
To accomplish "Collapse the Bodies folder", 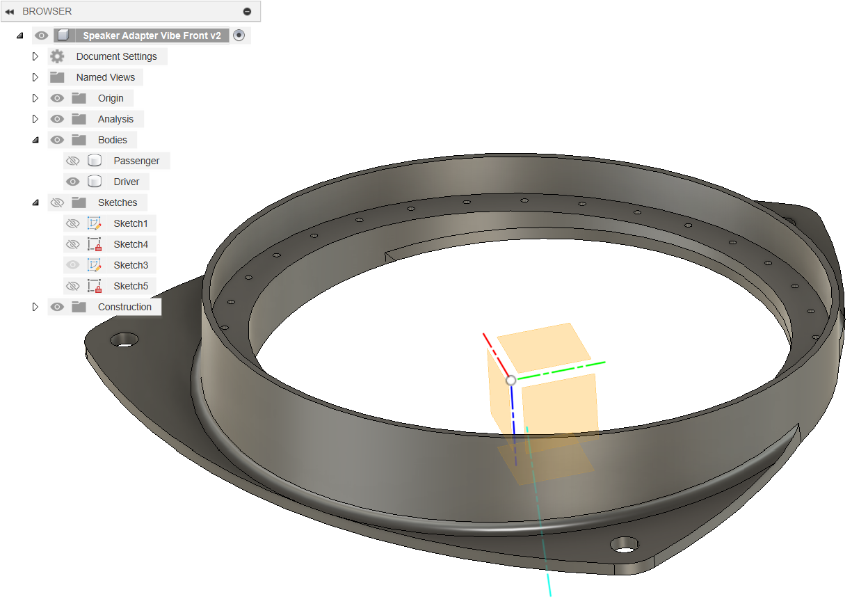I will coord(35,140).
